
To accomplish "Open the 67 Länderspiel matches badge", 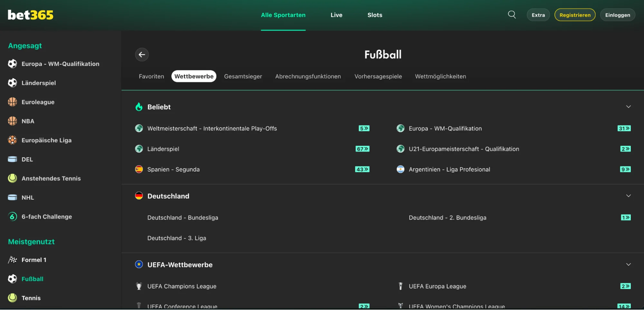I will [362, 149].
